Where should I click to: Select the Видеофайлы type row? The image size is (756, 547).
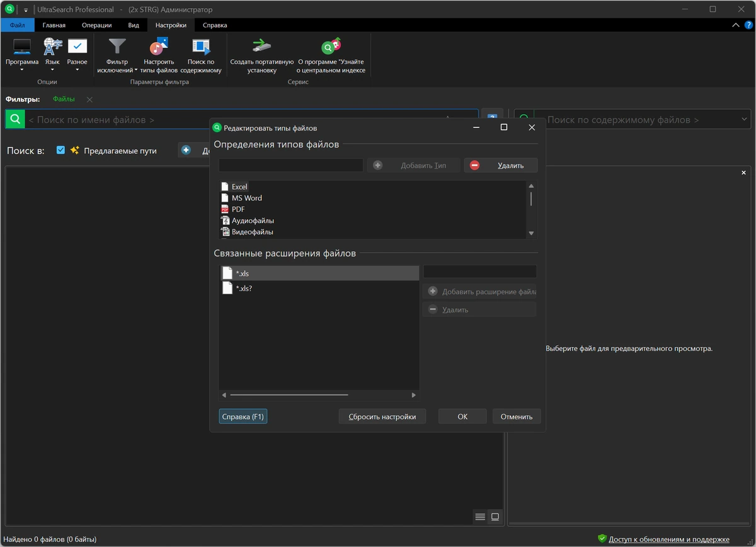click(x=372, y=232)
